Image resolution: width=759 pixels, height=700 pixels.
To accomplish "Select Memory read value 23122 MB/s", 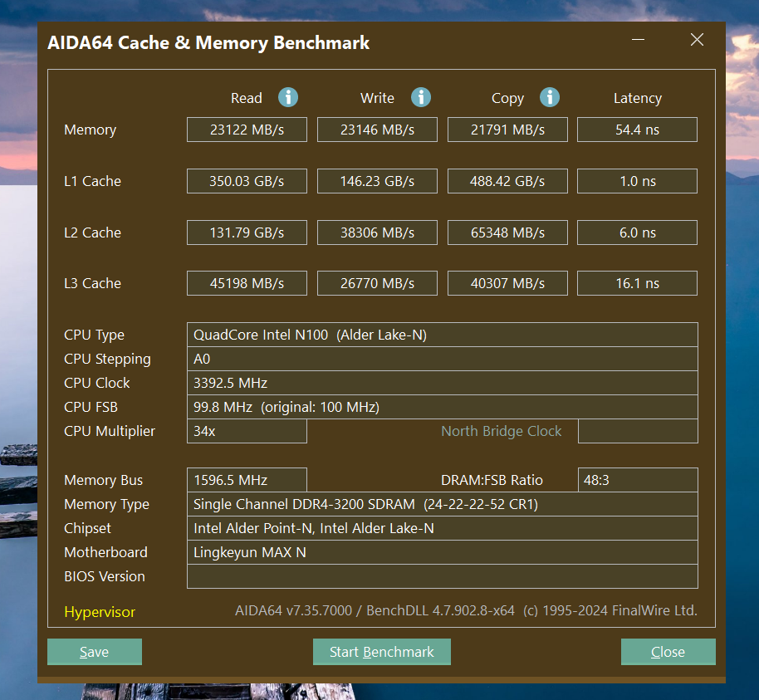I will click(247, 130).
